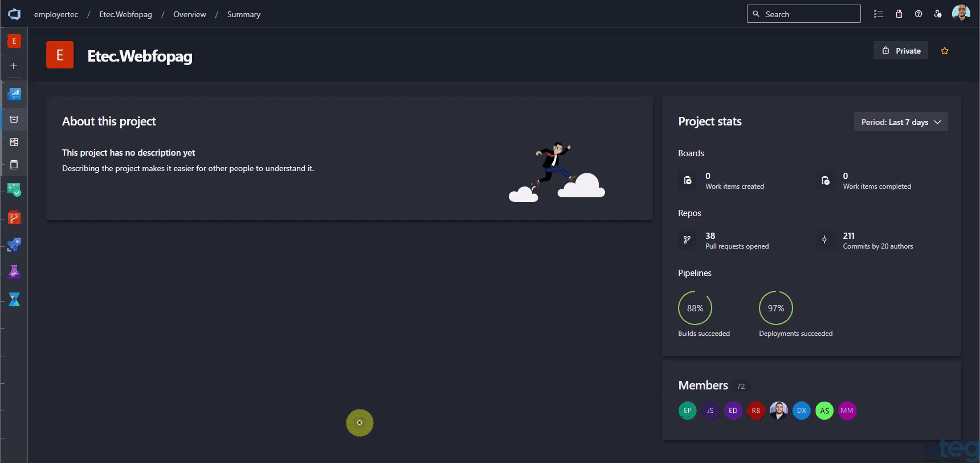Open the user profile avatar menu

coord(961,14)
